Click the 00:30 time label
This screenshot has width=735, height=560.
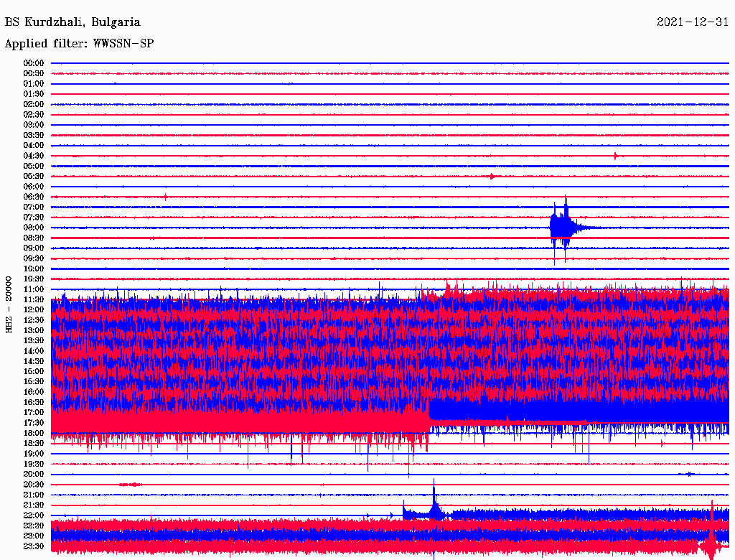pyautogui.click(x=34, y=73)
